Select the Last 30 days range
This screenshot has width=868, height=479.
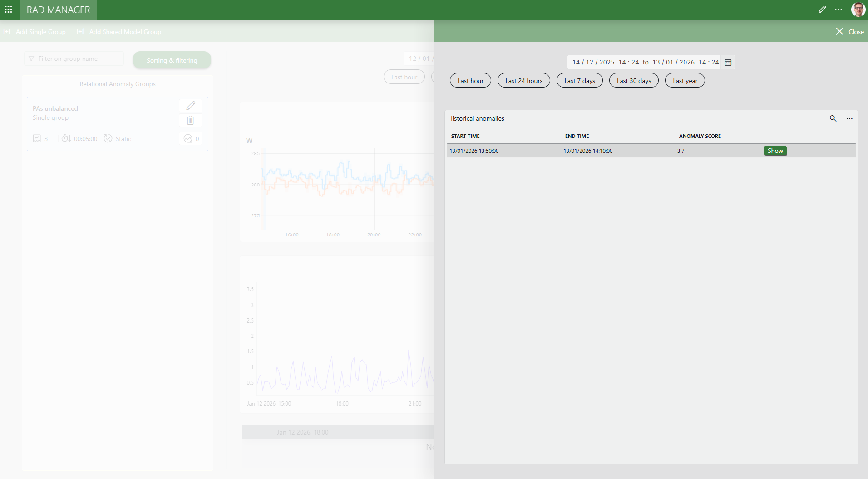tap(634, 81)
